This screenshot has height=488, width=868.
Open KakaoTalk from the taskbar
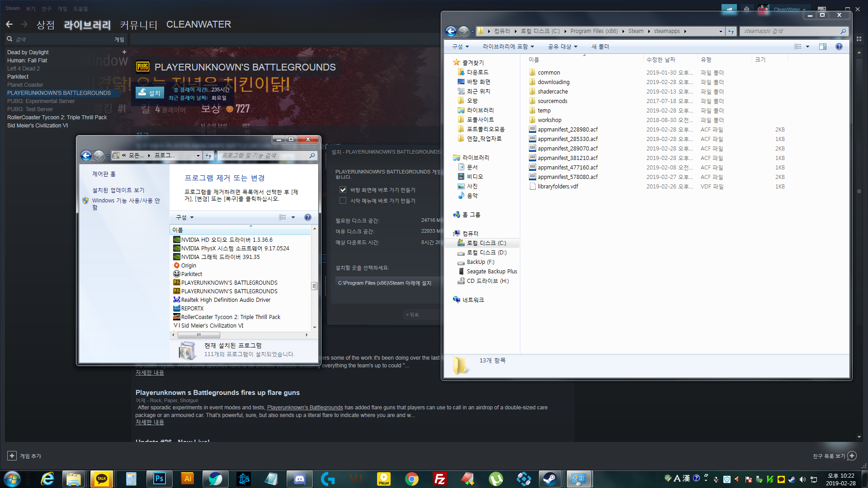tap(102, 479)
